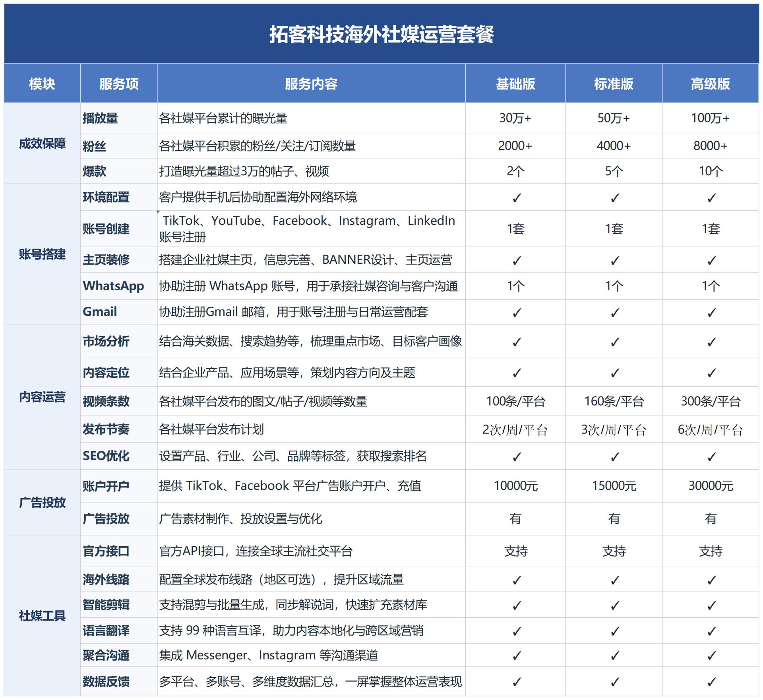Select the 内容定位 service item cell
Image resolution: width=763 pixels, height=700 pixels.
[x=119, y=373]
